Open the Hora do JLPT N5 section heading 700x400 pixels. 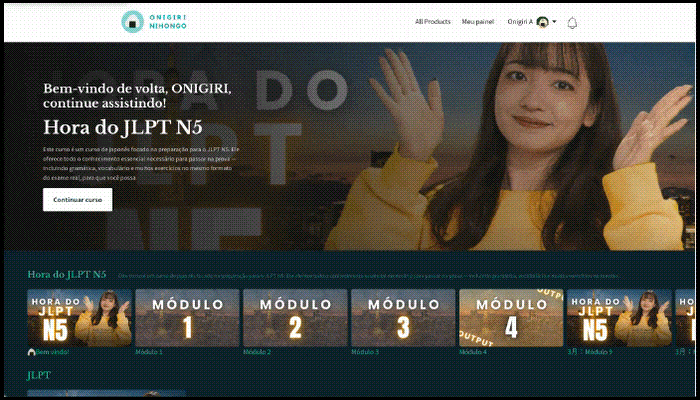point(67,275)
